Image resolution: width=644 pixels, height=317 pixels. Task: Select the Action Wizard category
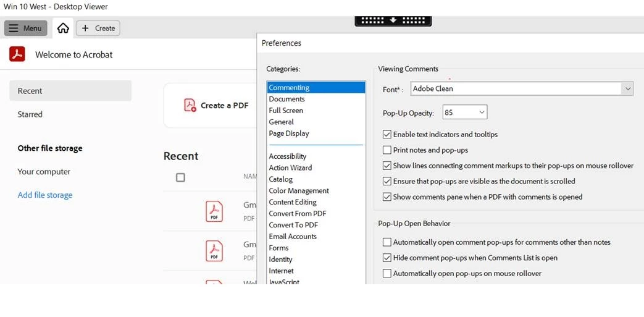(316, 167)
